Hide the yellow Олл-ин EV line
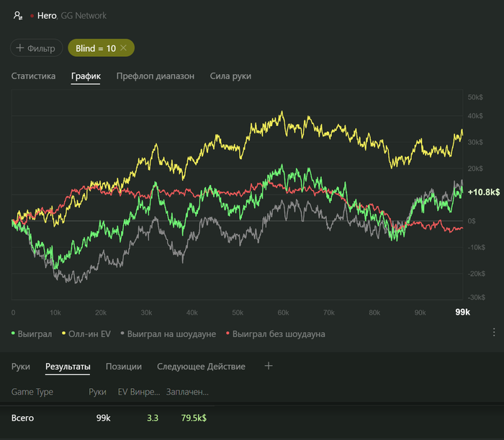Image resolution: width=504 pixels, height=440 pixels. (x=86, y=334)
